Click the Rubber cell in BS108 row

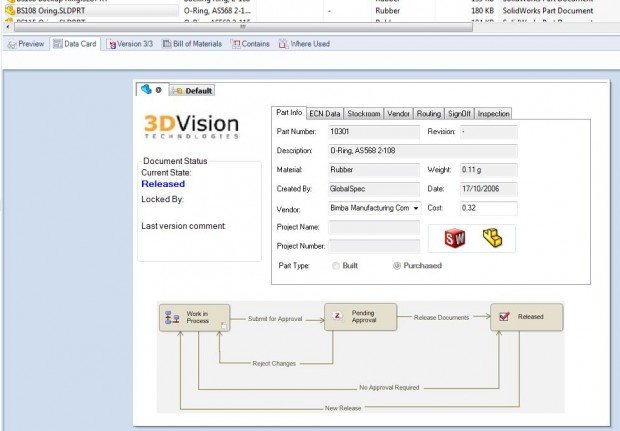coord(387,11)
